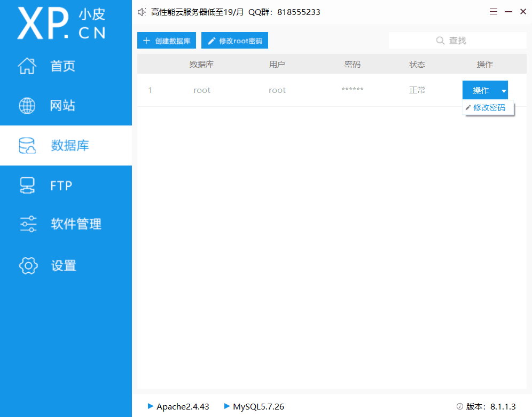Click the globe icon for 网站
Image resolution: width=532 pixels, height=417 pixels.
[27, 105]
